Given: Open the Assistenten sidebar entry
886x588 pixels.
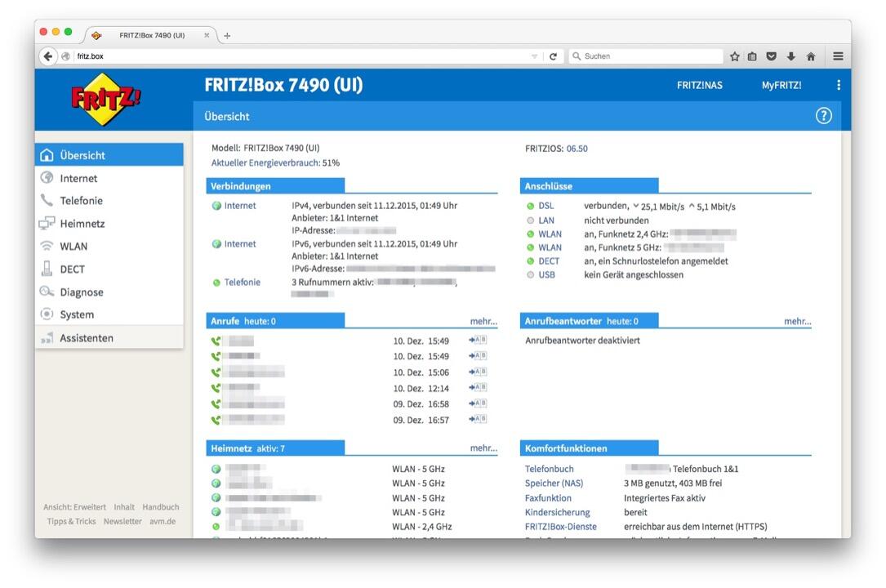Looking at the screenshot, I should (109, 338).
